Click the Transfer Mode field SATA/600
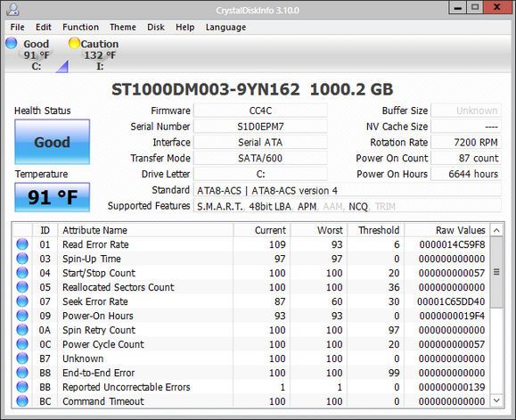Screen dimensions: 516x420 (260, 158)
